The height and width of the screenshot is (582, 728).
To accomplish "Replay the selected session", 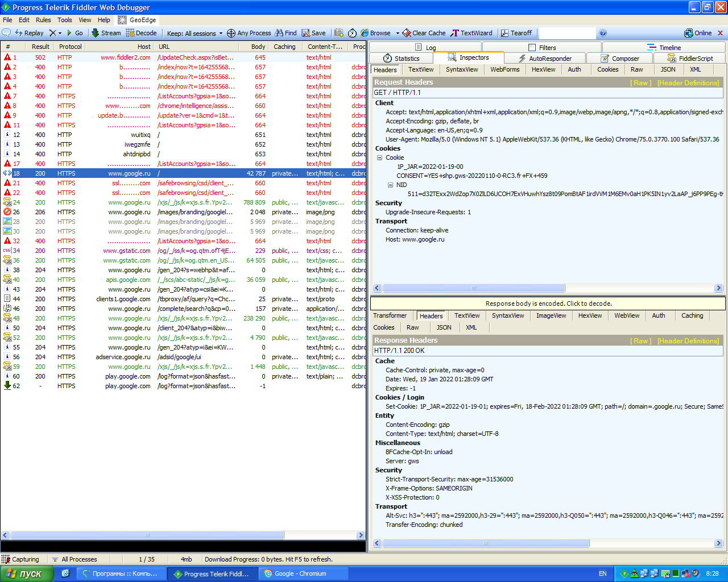I will pyautogui.click(x=29, y=33).
